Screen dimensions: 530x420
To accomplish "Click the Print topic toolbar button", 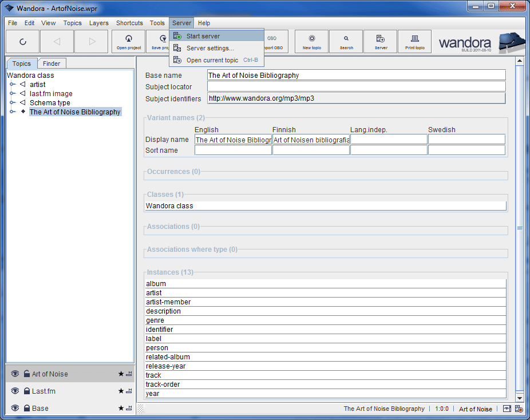I will pos(415,42).
